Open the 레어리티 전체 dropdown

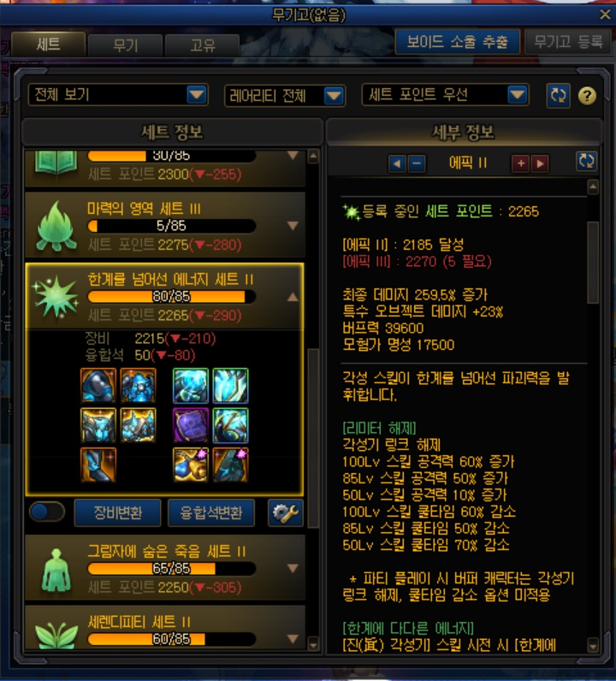(285, 96)
